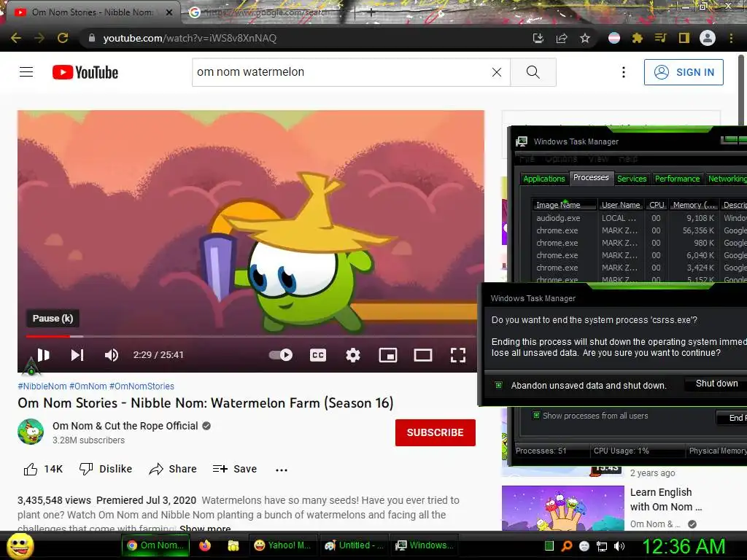Switch to miniplayer mode

coord(388,355)
